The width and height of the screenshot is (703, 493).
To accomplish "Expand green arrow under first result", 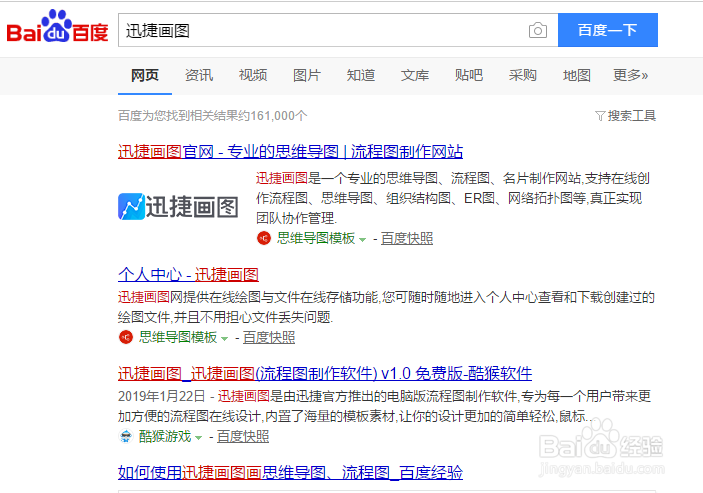I will tap(362, 239).
